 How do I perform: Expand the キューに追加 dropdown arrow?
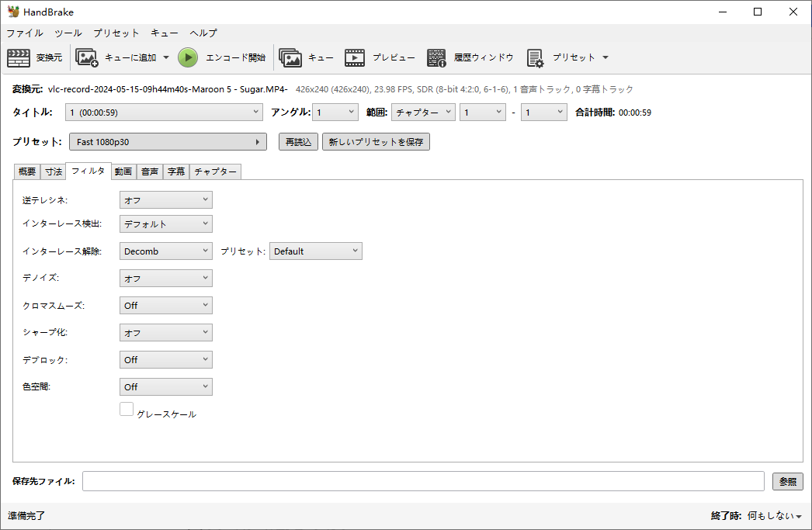(166, 57)
